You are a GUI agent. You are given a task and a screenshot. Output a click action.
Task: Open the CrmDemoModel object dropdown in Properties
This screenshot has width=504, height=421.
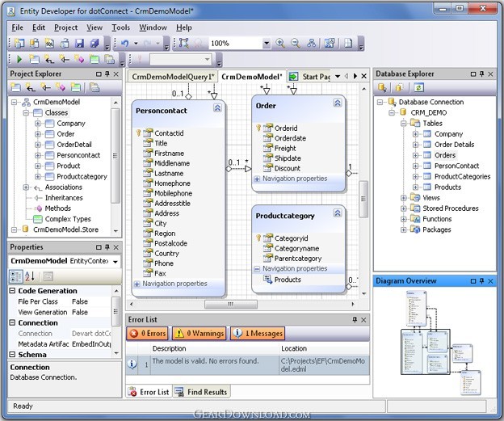point(115,262)
